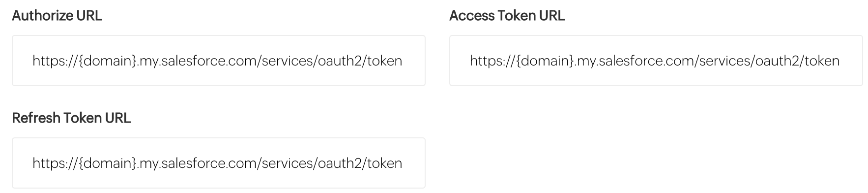The image size is (868, 193).
Task: Click the word token in Refresh Token URL field
Action: point(385,163)
